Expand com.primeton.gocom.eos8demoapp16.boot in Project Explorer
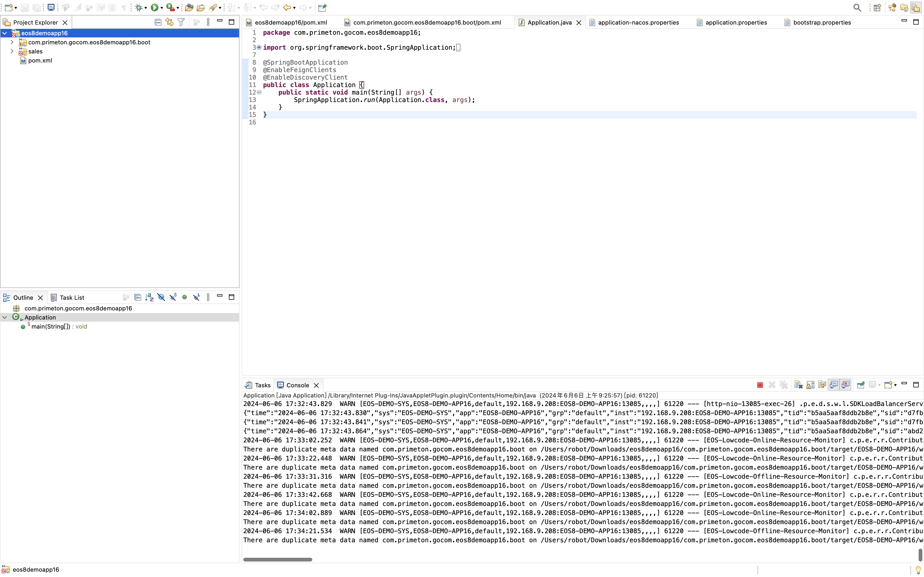Screen dimensions: 924x577 (12, 42)
